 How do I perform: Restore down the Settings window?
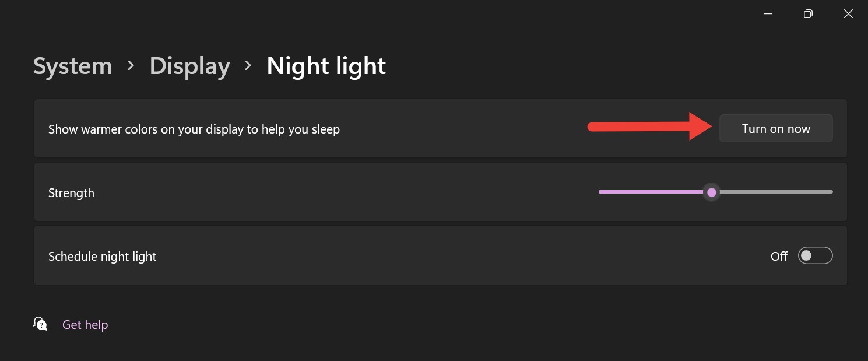[x=808, y=14]
